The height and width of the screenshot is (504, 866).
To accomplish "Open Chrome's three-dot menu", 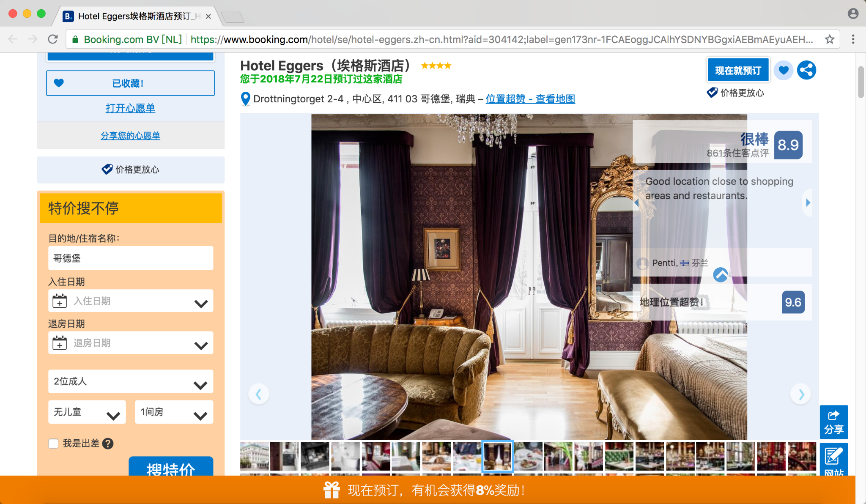I will tap(853, 39).
